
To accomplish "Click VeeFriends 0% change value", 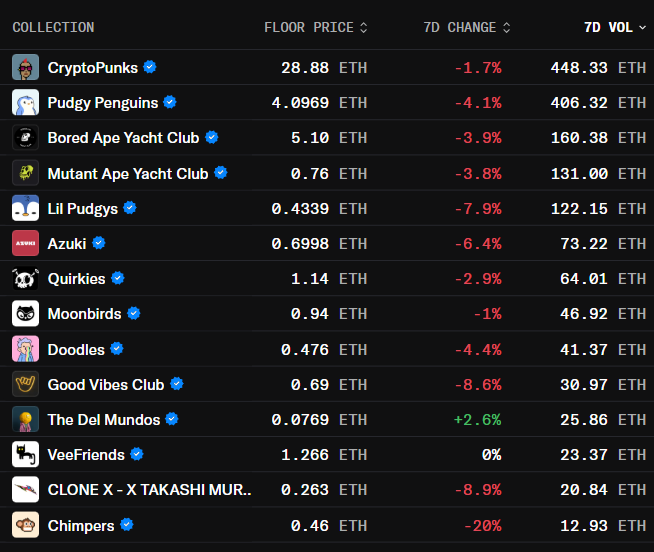I will pyautogui.click(x=492, y=455).
